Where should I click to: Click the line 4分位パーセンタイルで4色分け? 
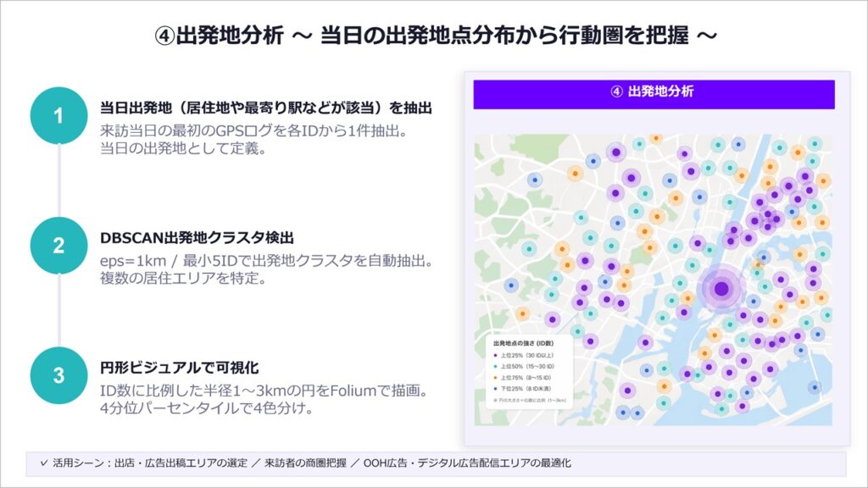[206, 408]
